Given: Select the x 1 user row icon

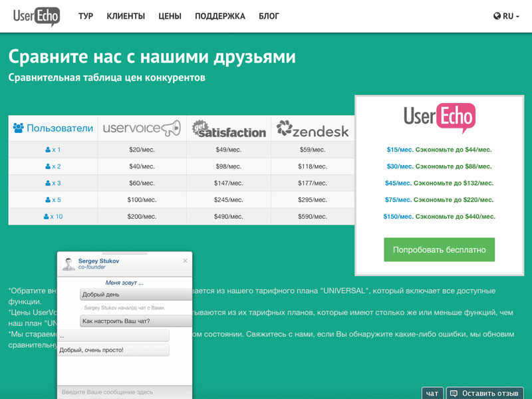Looking at the screenshot, I should click(47, 150).
